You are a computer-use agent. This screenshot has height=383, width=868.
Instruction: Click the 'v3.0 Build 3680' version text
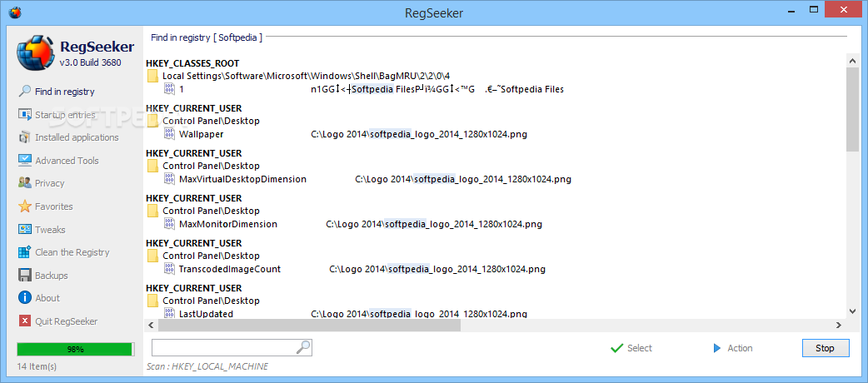click(x=90, y=62)
